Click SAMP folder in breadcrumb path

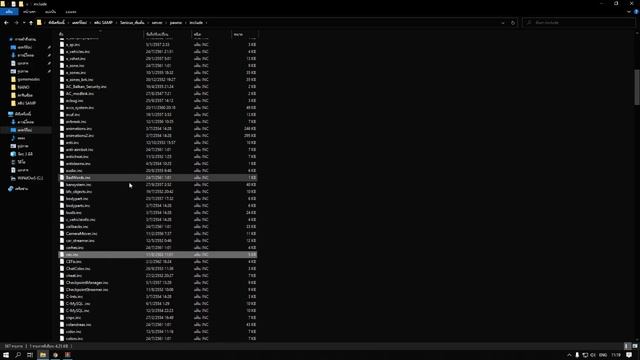(103, 23)
